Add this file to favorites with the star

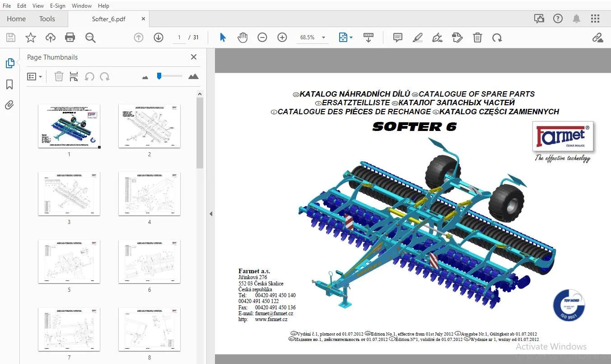coord(30,37)
